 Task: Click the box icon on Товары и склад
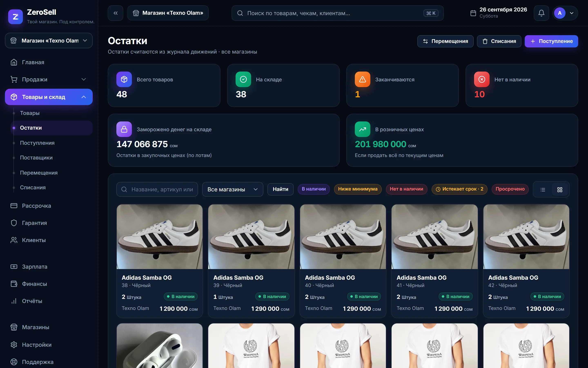coord(14,97)
